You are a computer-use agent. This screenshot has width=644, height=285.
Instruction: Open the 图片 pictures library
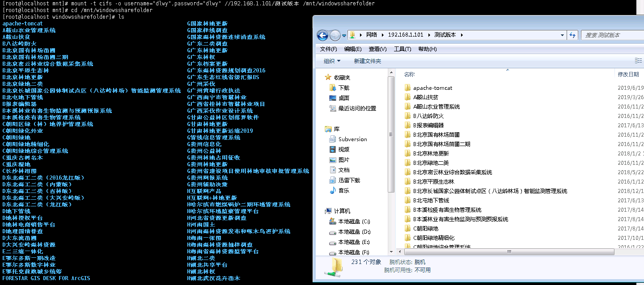(344, 159)
